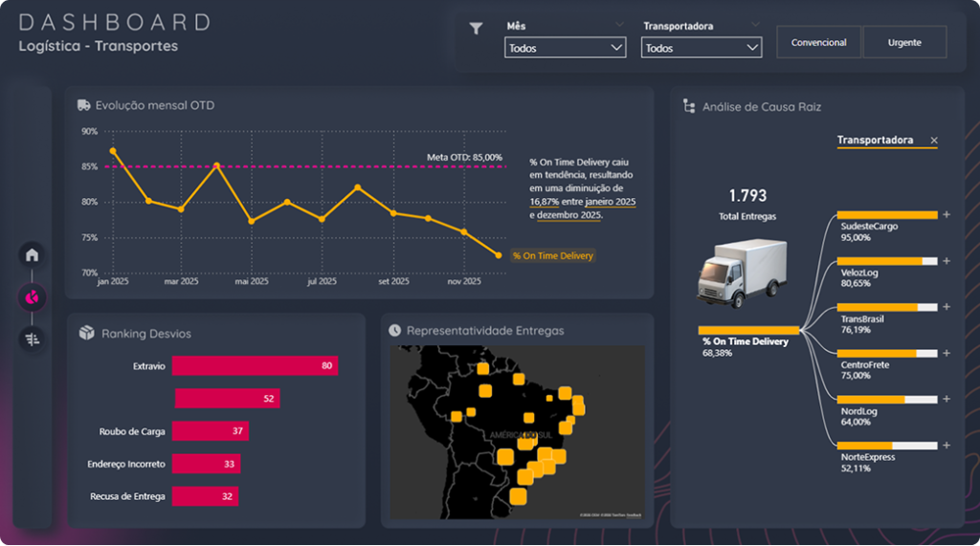Click the truck icon beside Evolução mensal OTD

pos(84,105)
